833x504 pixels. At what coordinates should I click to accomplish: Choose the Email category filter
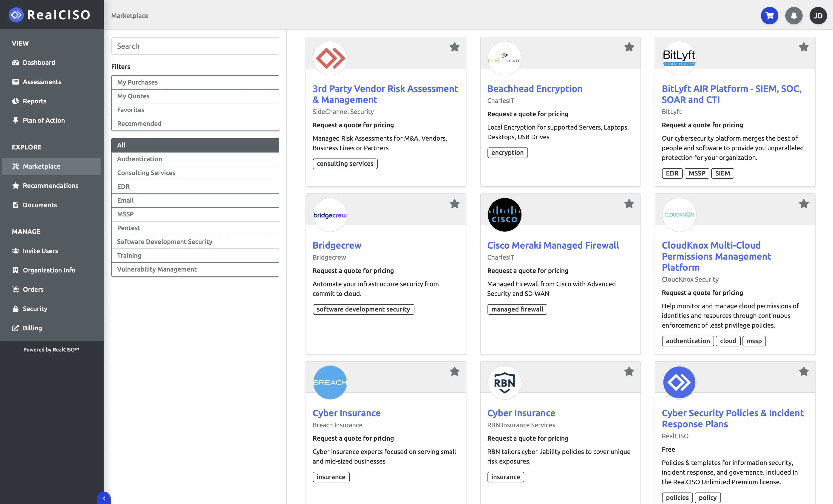[x=195, y=201]
